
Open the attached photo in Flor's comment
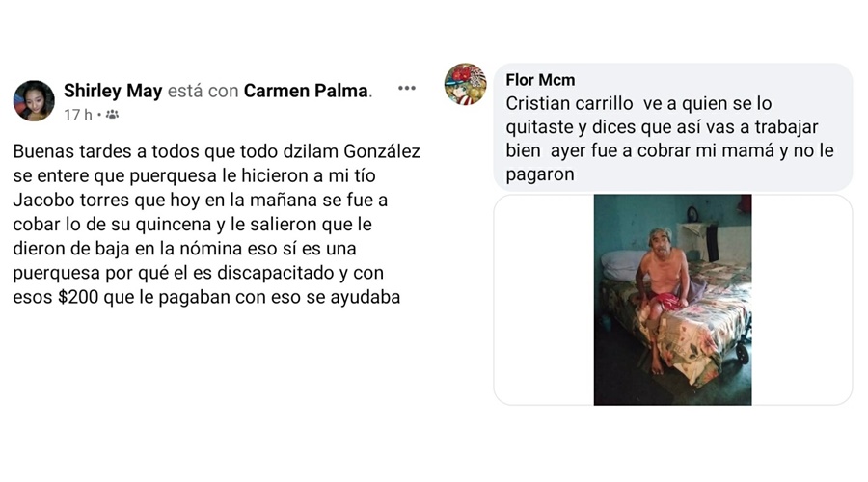(x=672, y=300)
